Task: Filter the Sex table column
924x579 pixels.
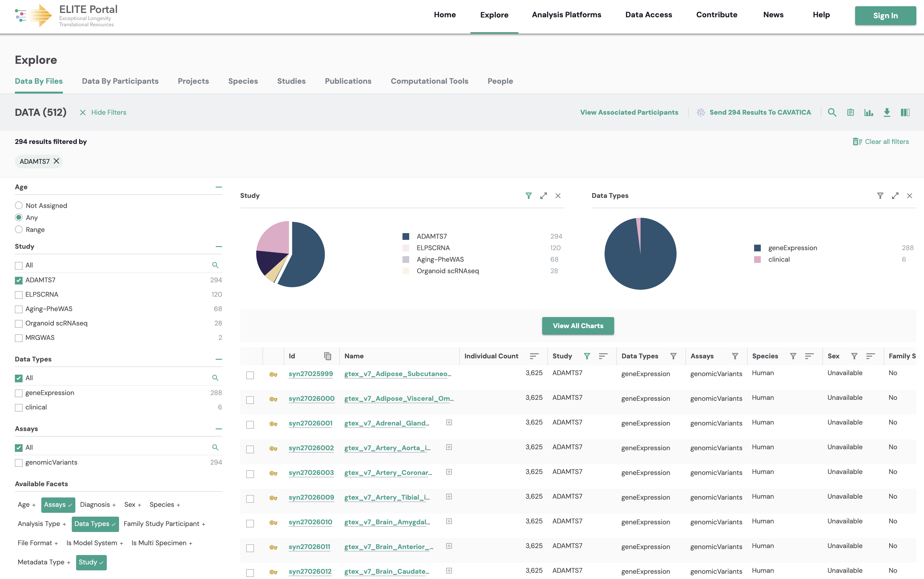Action: [854, 356]
